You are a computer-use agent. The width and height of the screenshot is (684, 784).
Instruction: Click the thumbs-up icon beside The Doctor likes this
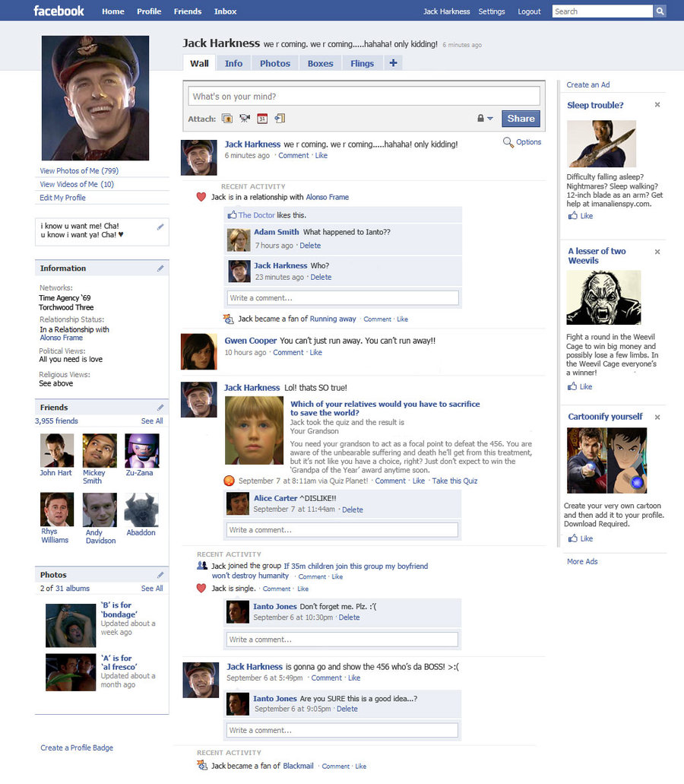[x=232, y=215]
